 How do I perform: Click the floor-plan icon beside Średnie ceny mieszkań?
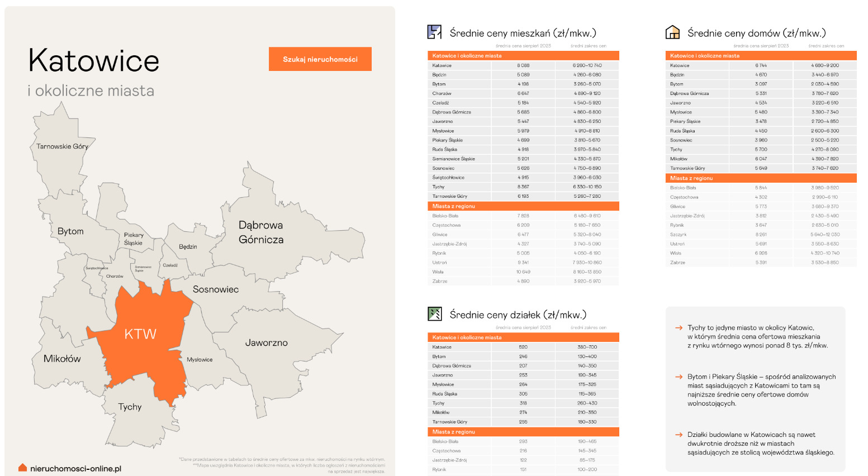434,32
